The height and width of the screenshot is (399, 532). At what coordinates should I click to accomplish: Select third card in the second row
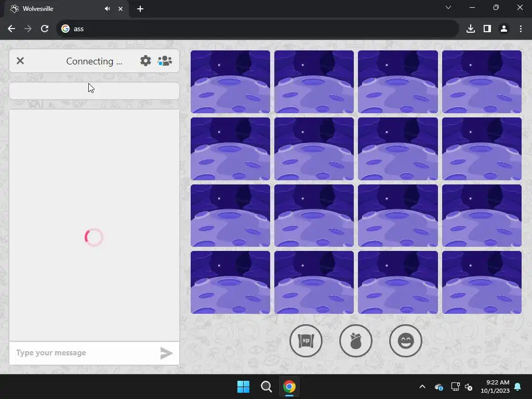tap(397, 149)
